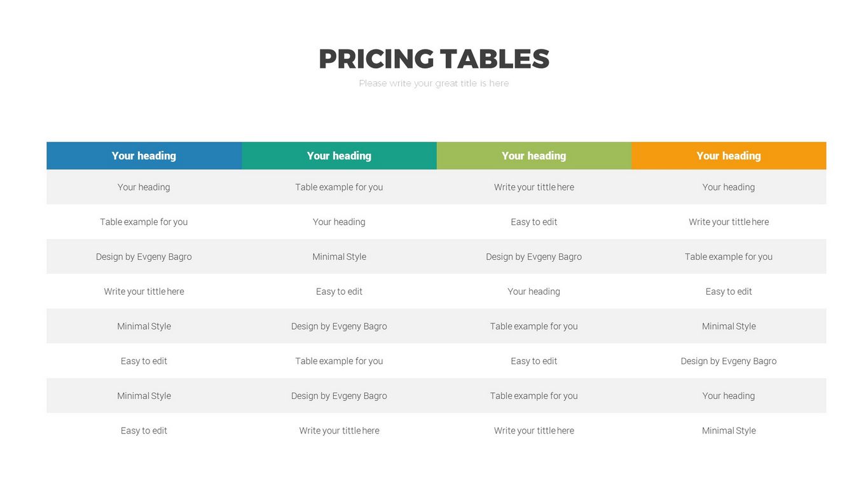Click the teal 'Your heading' header cell
Screen dimensions: 868x488
click(339, 156)
